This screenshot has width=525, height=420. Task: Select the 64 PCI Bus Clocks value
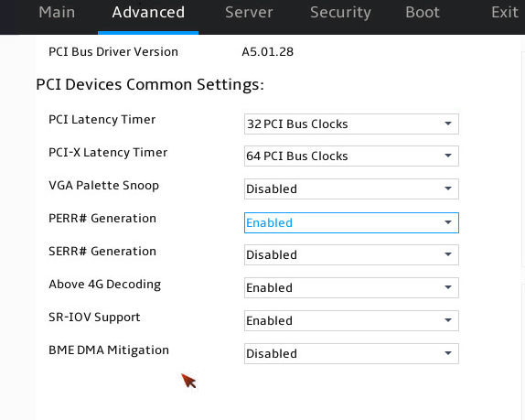point(297,156)
